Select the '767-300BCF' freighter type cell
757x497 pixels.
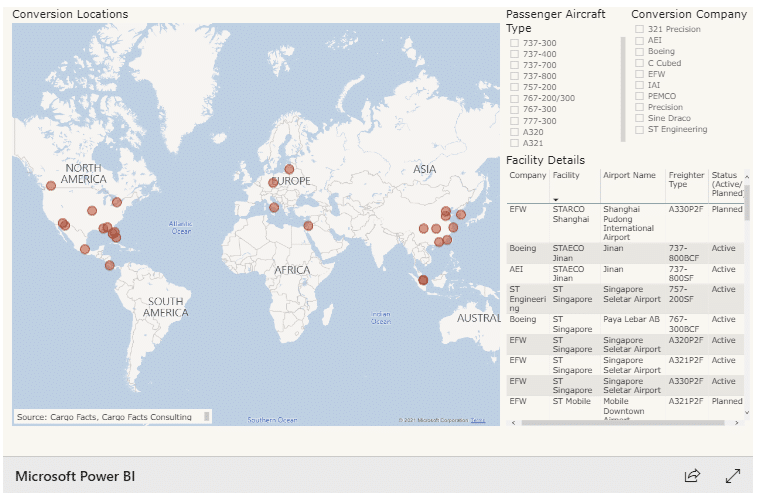tap(687, 324)
